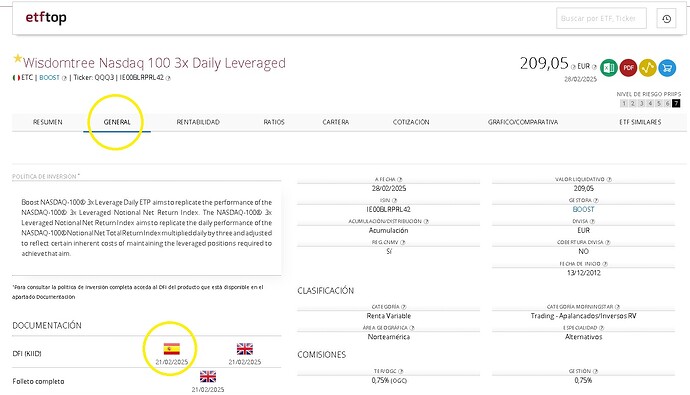
Task: Switch to the RESUMEN tab
Action: [48, 122]
